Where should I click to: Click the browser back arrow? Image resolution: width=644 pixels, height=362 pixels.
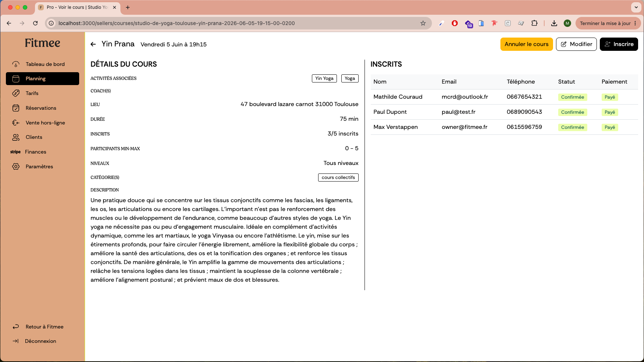[x=9, y=23]
